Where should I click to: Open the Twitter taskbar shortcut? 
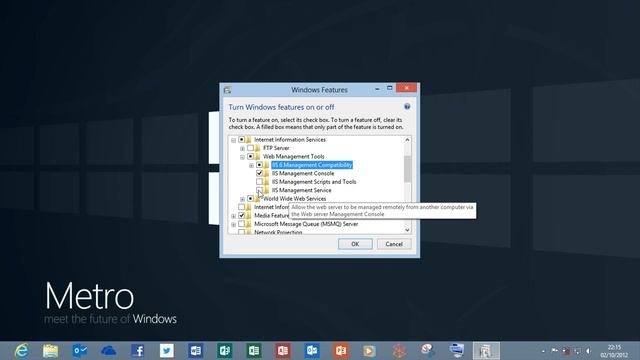click(x=167, y=351)
